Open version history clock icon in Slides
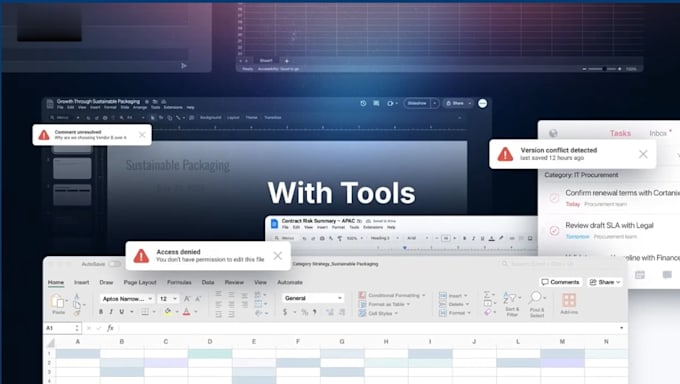This screenshot has height=384, width=680. click(363, 103)
